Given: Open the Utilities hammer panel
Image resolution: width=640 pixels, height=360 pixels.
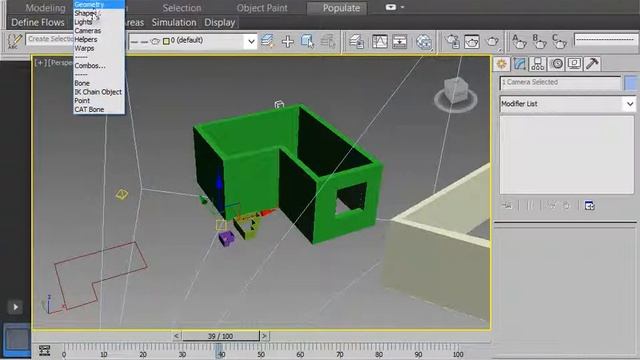Looking at the screenshot, I should (592, 64).
